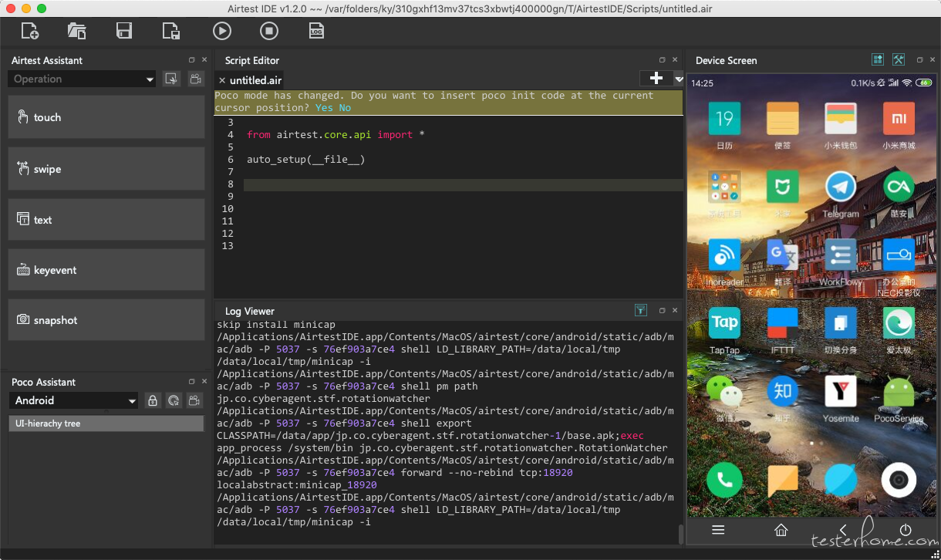
Task: Run the script with play button
Action: (222, 31)
